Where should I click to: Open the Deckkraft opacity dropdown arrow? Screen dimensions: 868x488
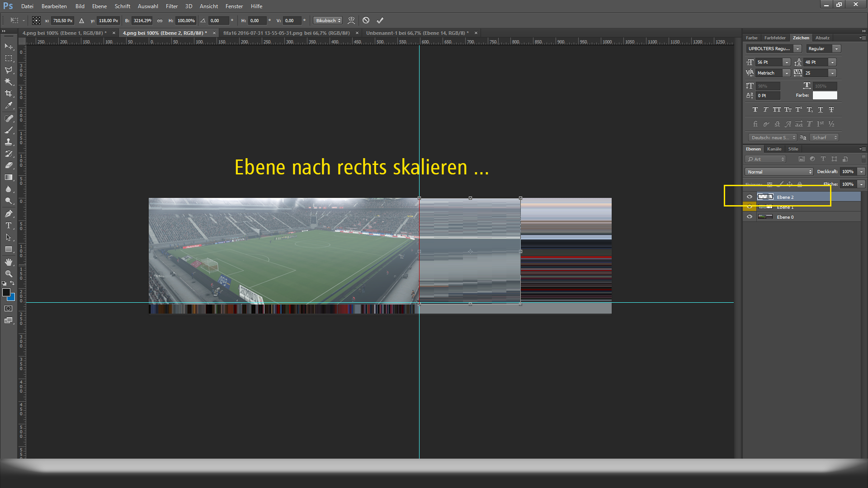pyautogui.click(x=862, y=172)
